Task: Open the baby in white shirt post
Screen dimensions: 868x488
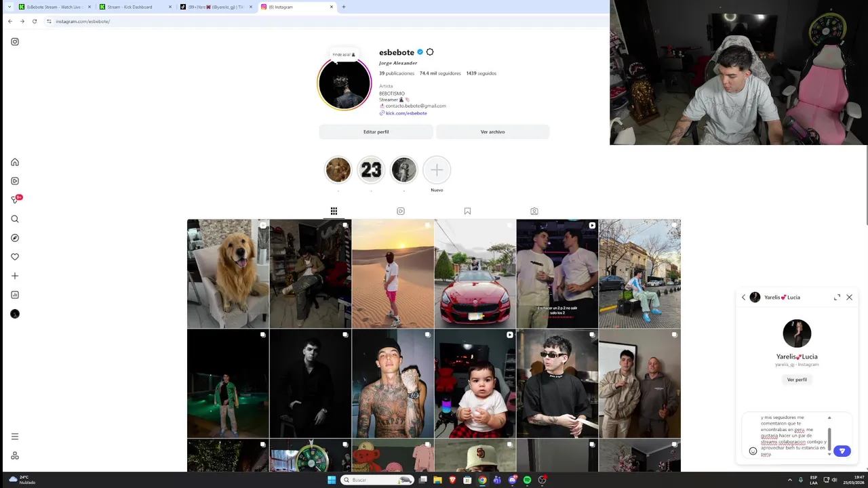Action: coord(475,384)
